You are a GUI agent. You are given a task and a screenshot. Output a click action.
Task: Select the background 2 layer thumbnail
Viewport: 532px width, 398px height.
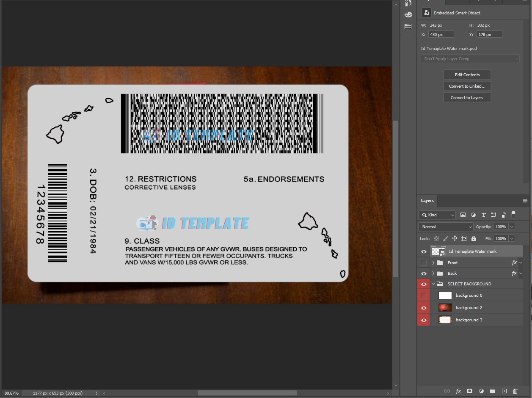point(445,308)
